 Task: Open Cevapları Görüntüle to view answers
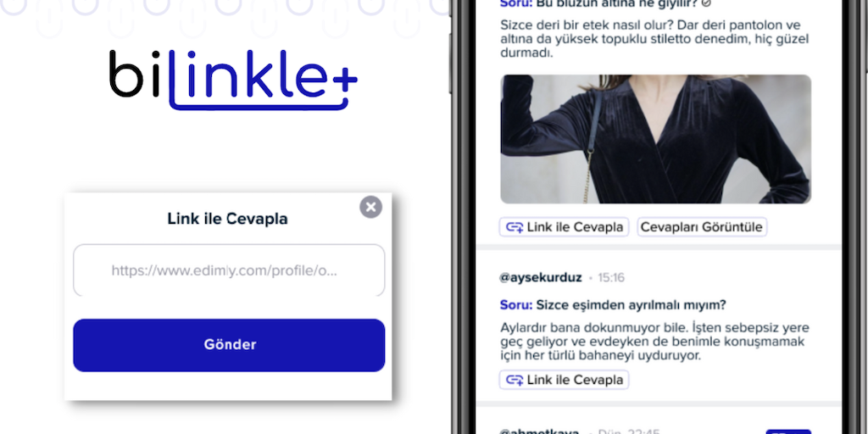pos(701,227)
